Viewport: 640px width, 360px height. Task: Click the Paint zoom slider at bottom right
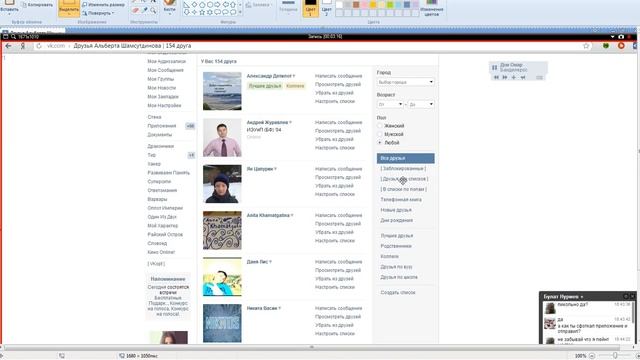click(615, 356)
